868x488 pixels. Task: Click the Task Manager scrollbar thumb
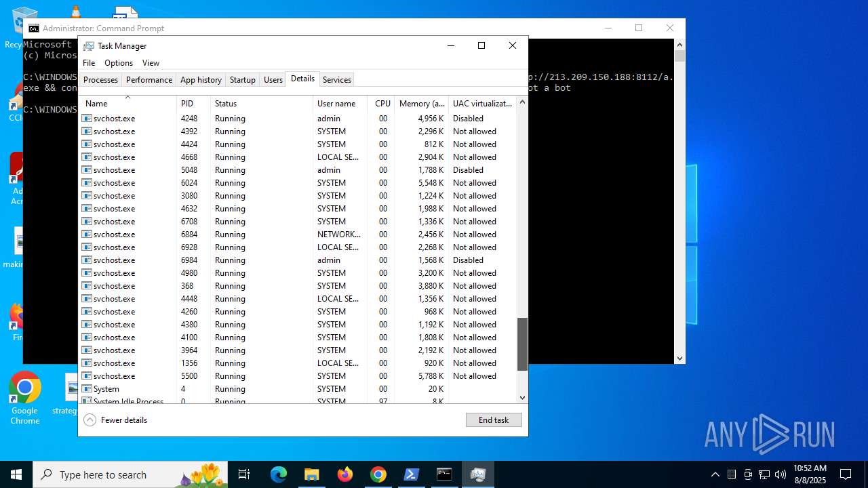tap(522, 344)
